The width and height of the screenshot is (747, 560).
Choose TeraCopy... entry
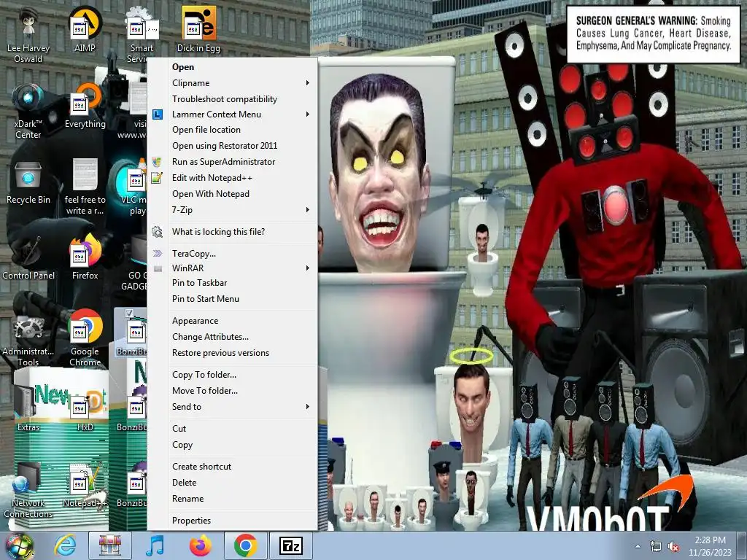[232, 254]
